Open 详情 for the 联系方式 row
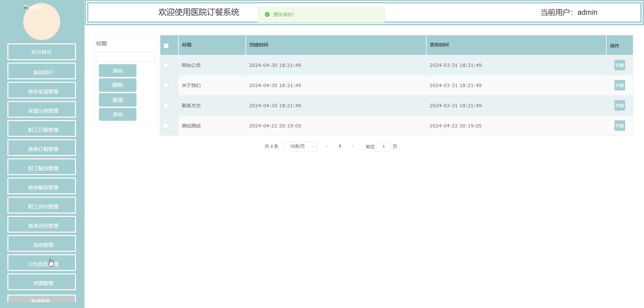The height and width of the screenshot is (308, 644). (619, 106)
